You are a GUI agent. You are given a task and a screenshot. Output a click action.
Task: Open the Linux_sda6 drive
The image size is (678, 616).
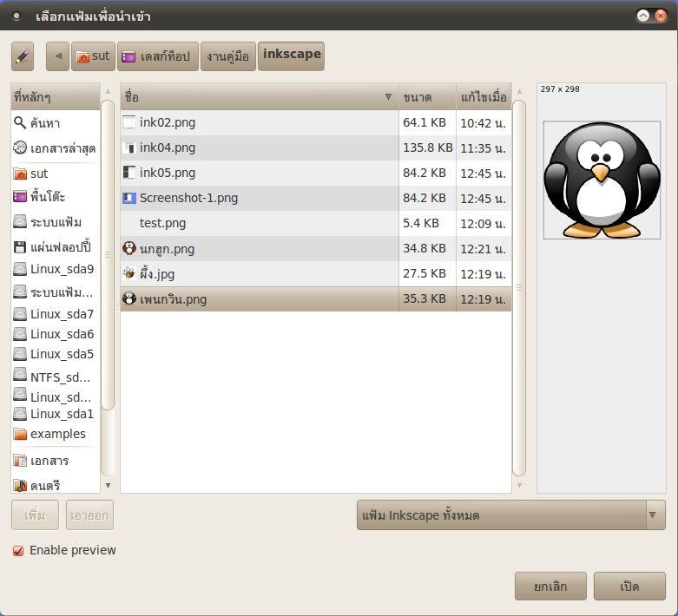pos(56,334)
